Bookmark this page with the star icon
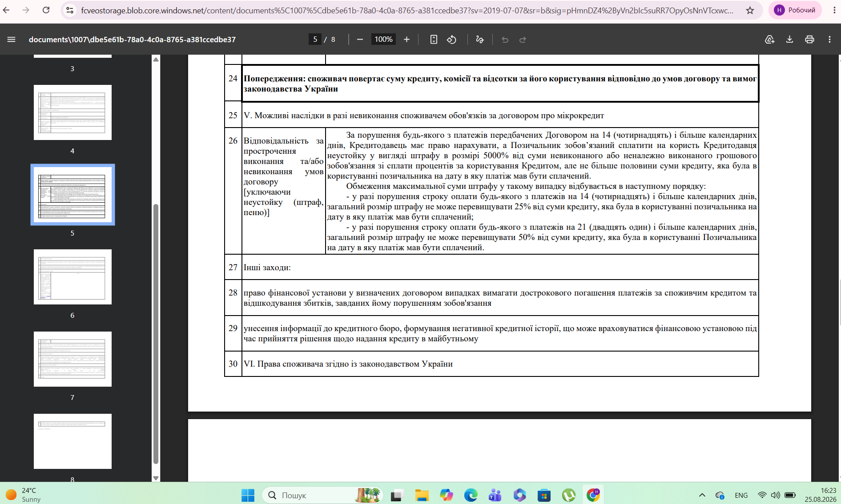 tap(750, 10)
